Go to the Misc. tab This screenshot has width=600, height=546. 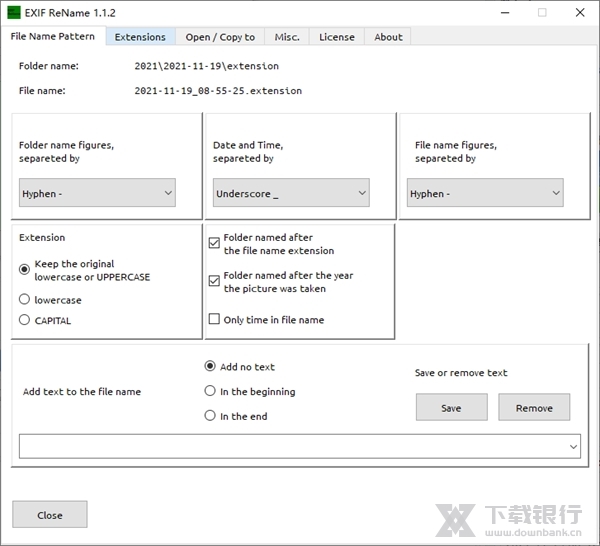click(287, 37)
